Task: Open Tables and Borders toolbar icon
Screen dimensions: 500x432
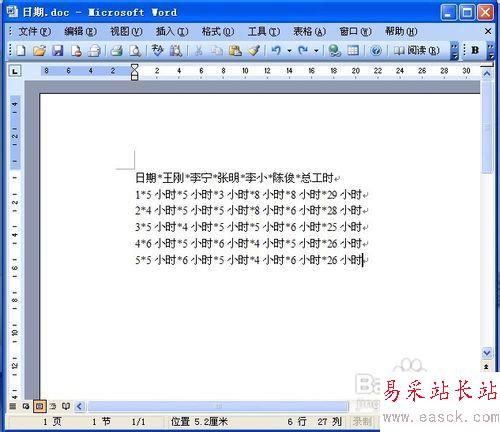Action: pyautogui.click(x=353, y=51)
